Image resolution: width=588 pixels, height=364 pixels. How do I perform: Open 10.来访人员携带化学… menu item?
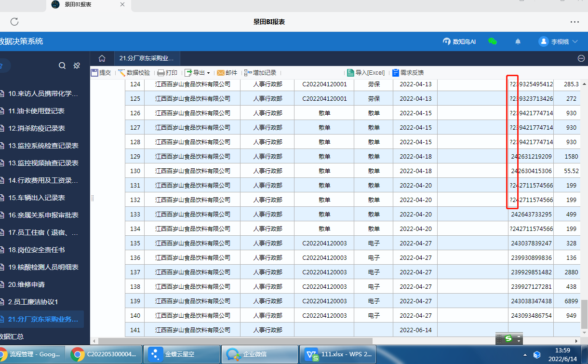[42, 94]
